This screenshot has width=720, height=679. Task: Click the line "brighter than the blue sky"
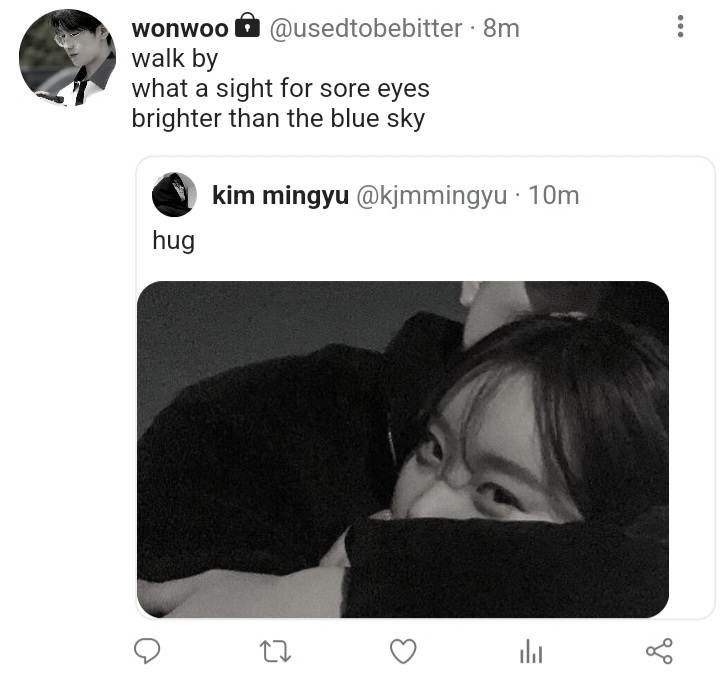[x=278, y=119]
